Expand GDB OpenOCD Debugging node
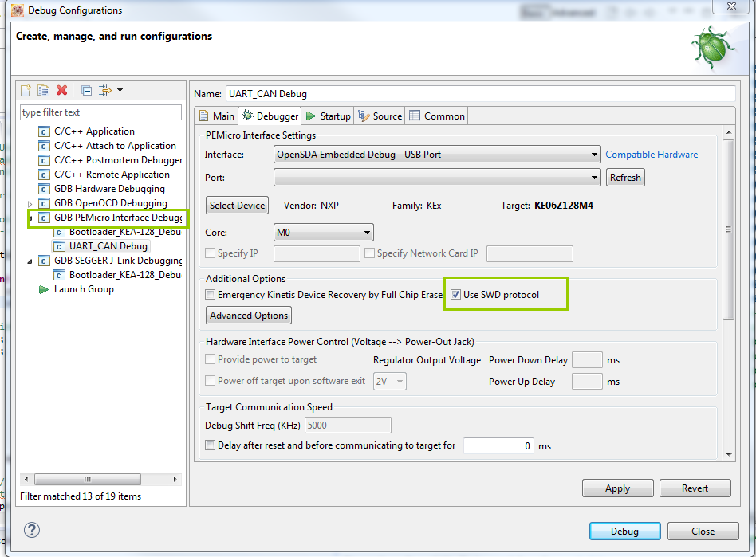Screen dimensions: 756x557 pyautogui.click(x=30, y=204)
